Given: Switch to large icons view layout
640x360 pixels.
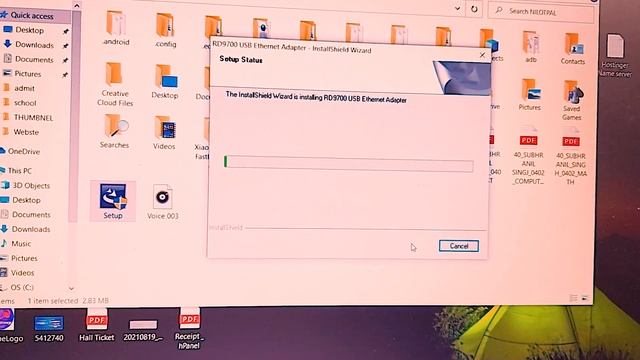Looking at the screenshot, I should click(x=585, y=298).
